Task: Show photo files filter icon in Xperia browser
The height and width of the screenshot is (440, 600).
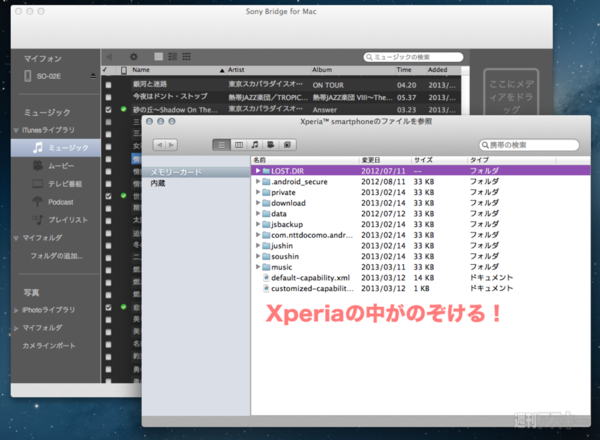Action: (287, 145)
